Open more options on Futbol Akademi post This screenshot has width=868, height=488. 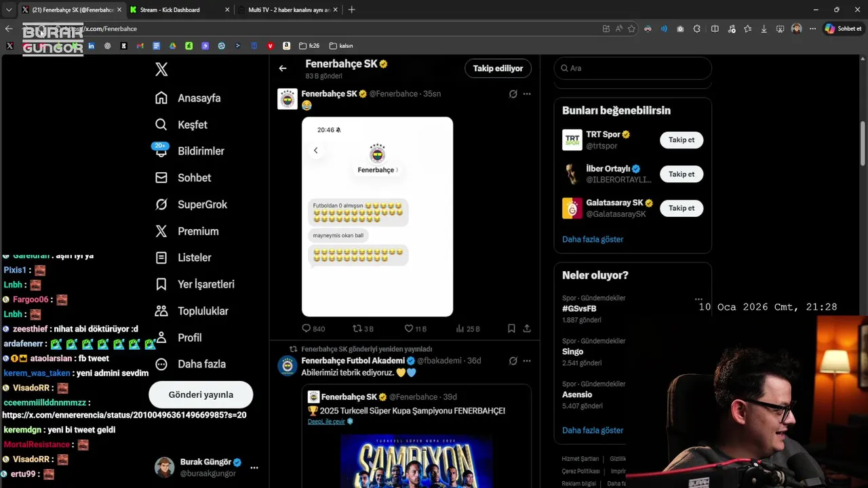pyautogui.click(x=527, y=361)
